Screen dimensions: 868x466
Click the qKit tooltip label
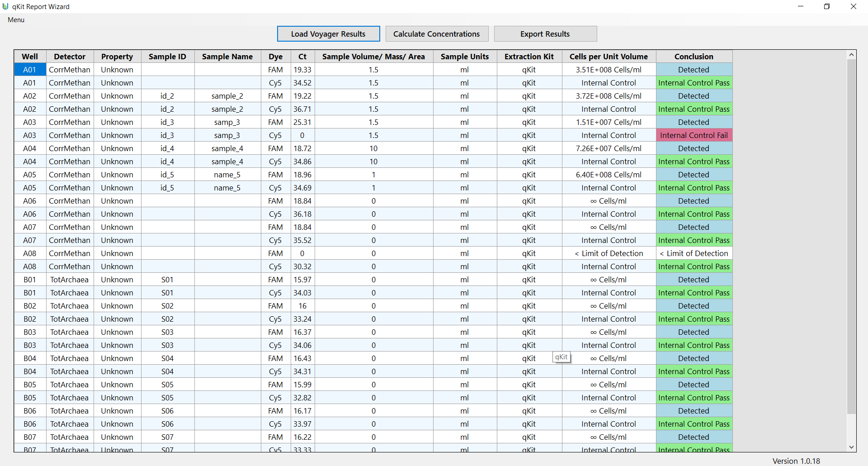(561, 357)
